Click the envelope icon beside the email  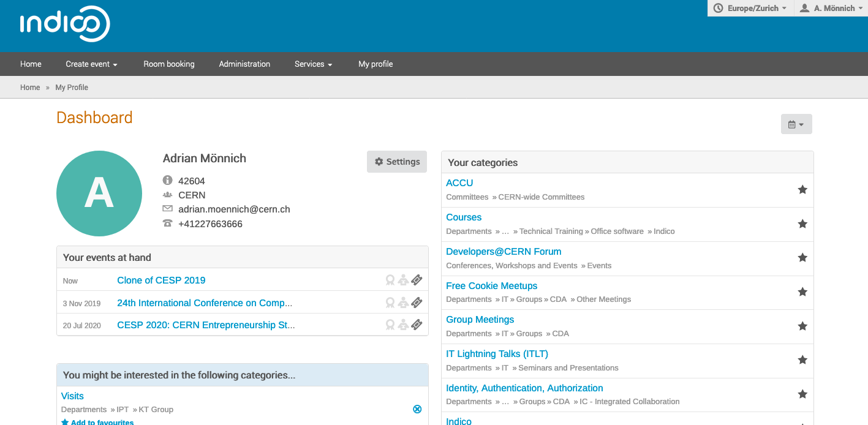(x=168, y=209)
